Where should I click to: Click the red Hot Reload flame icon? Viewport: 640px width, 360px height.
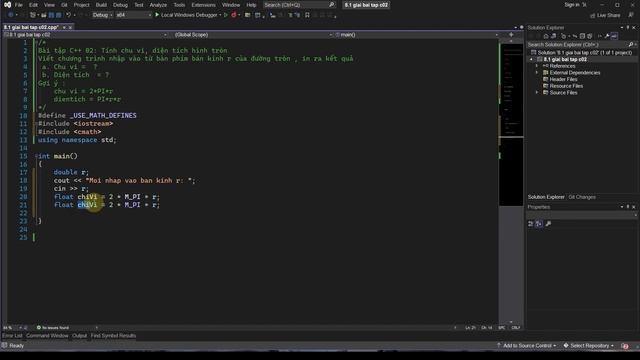(x=234, y=15)
